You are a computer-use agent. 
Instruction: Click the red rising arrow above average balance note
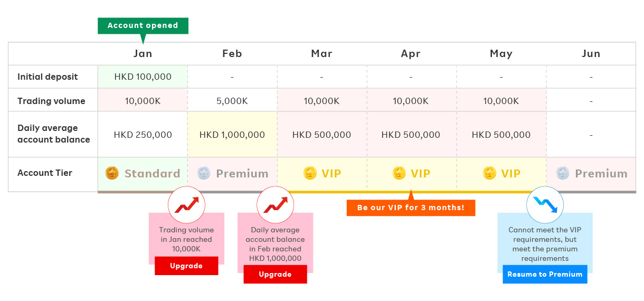275,204
